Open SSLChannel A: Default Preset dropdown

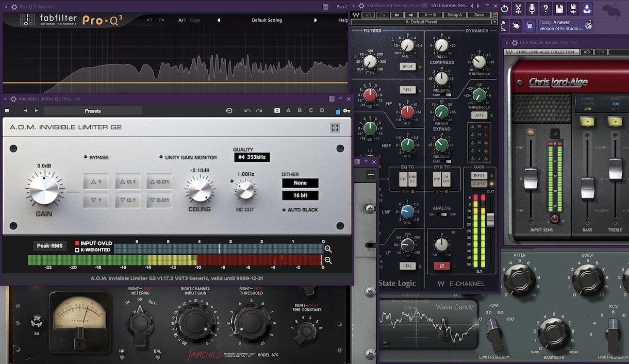pos(424,22)
